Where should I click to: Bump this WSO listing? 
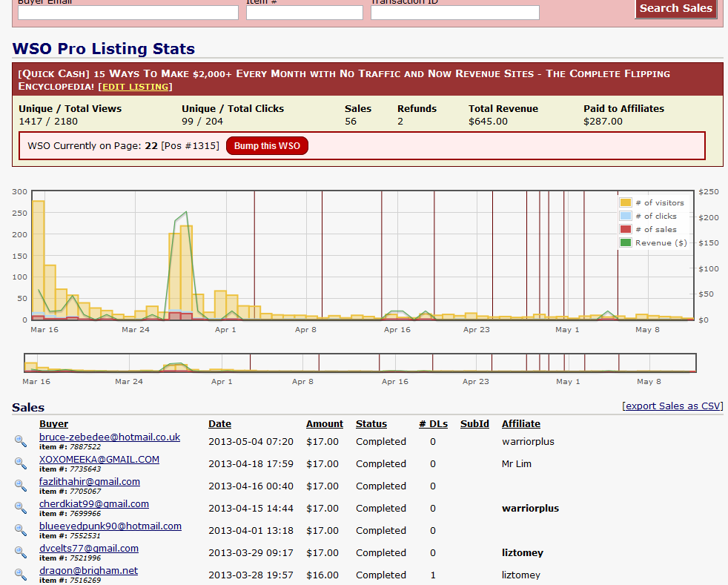[267, 146]
